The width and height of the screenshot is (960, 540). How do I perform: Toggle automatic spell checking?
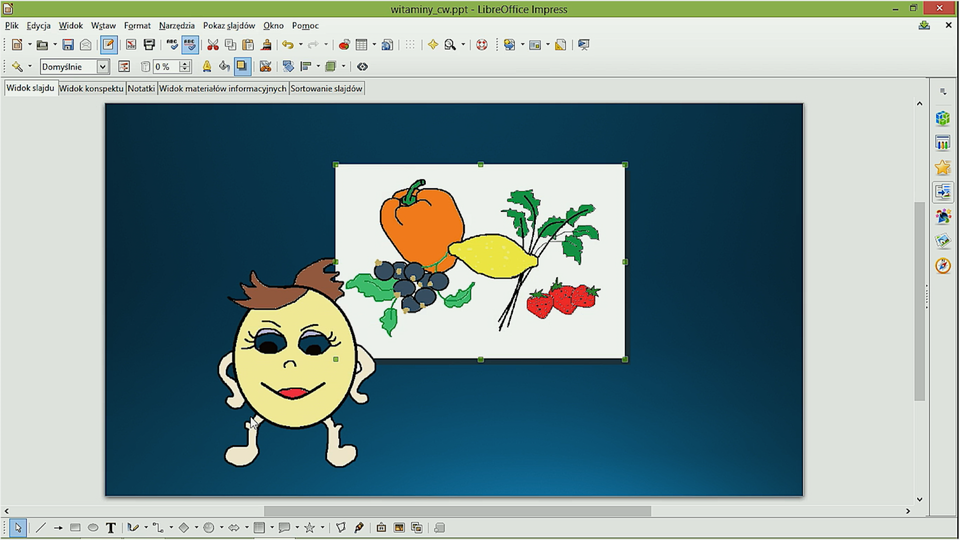click(x=190, y=45)
